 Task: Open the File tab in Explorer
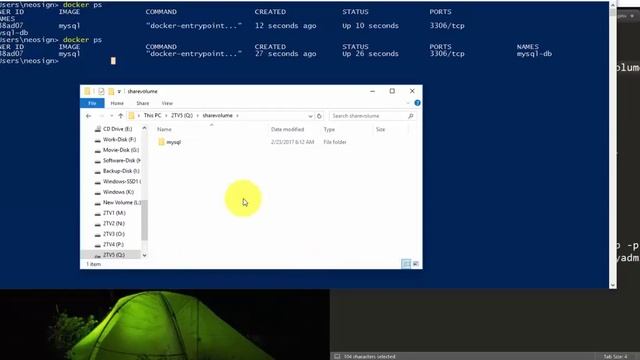tap(92, 103)
